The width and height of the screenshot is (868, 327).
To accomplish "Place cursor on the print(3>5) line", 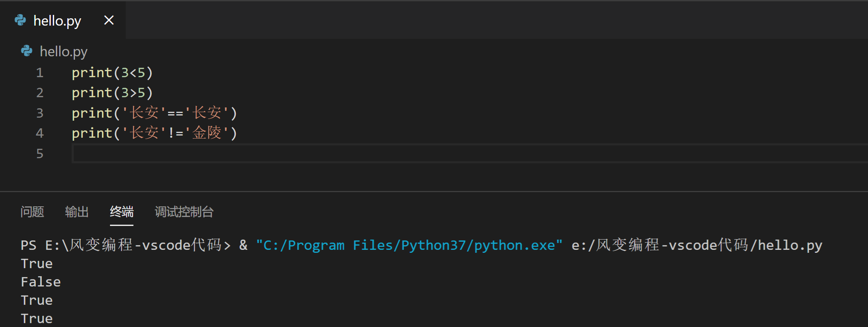I will click(x=112, y=93).
